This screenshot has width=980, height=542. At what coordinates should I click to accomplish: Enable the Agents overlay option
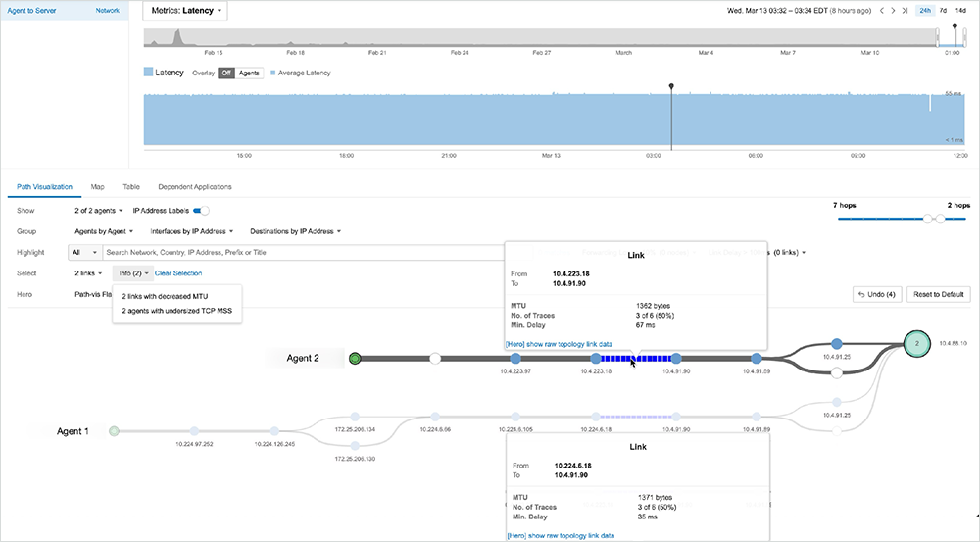[249, 73]
